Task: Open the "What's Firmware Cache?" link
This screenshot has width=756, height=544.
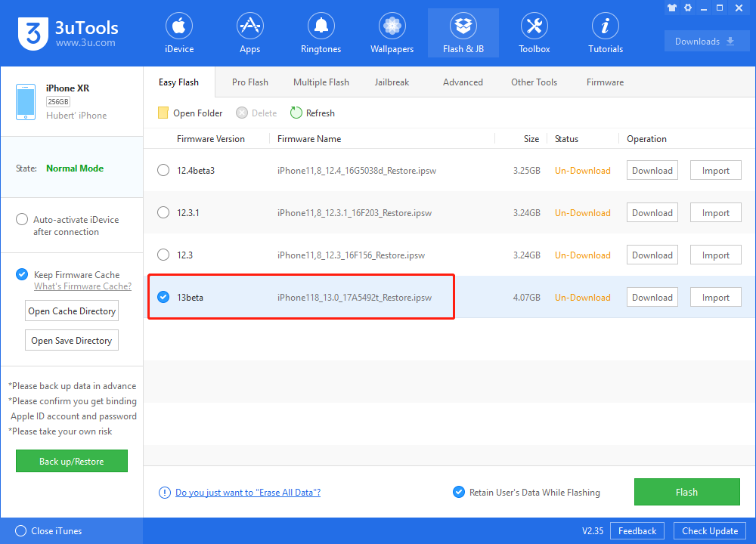Action: [x=82, y=286]
